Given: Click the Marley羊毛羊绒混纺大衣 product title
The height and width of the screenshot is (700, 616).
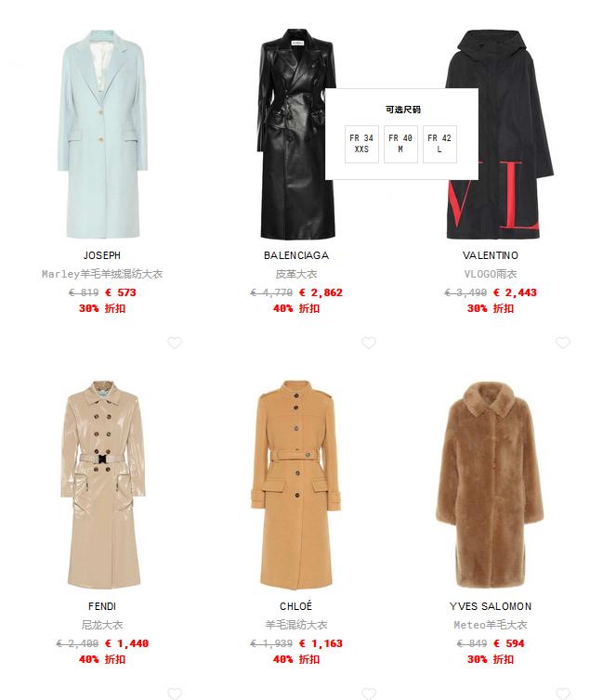Looking at the screenshot, I should point(102,274).
